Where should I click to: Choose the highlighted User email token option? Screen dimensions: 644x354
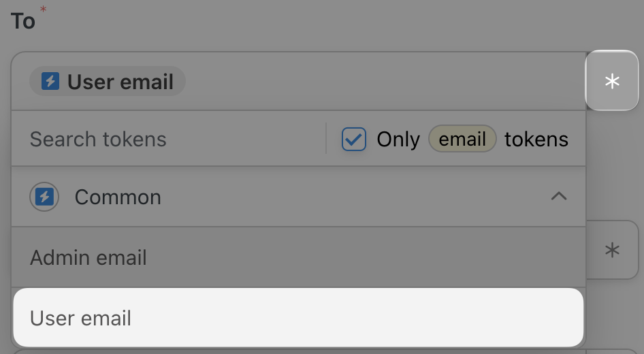tap(299, 317)
